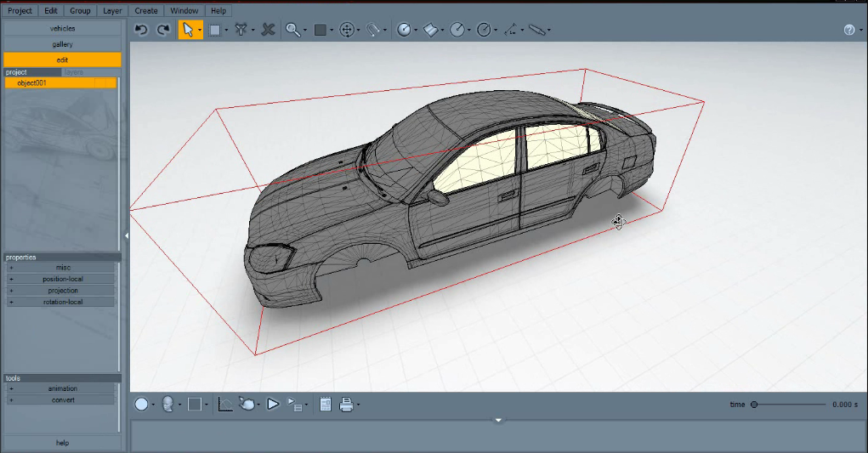Select the magnifier zoom tool
The width and height of the screenshot is (868, 453).
[292, 30]
